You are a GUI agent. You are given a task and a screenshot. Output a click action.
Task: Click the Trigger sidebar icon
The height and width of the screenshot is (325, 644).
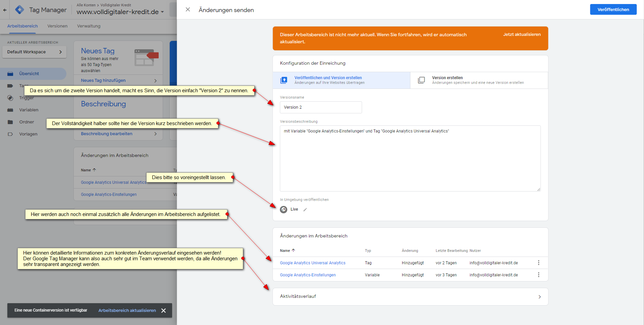(x=10, y=98)
